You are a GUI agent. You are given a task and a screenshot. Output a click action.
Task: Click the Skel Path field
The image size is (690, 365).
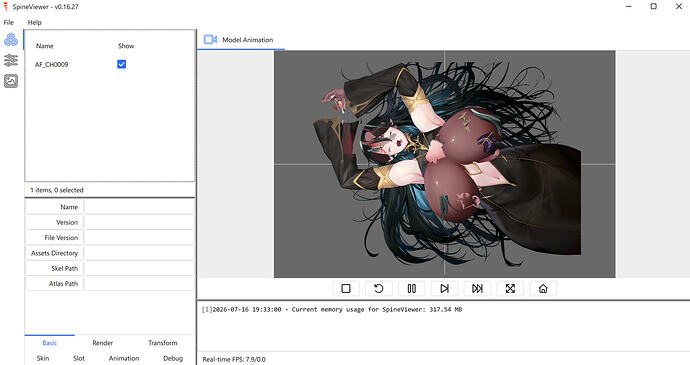pyautogui.click(x=139, y=268)
